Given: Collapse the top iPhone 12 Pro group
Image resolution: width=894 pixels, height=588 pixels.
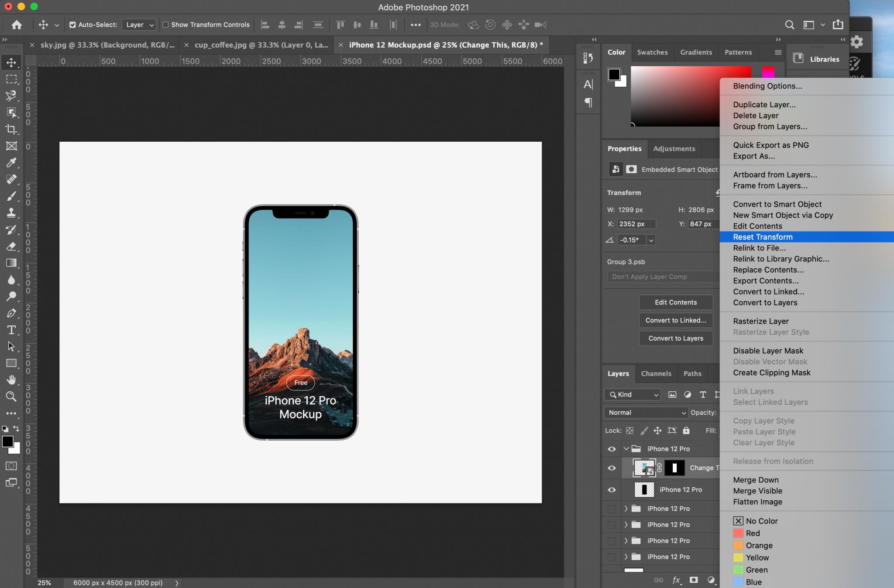Looking at the screenshot, I should 626,449.
